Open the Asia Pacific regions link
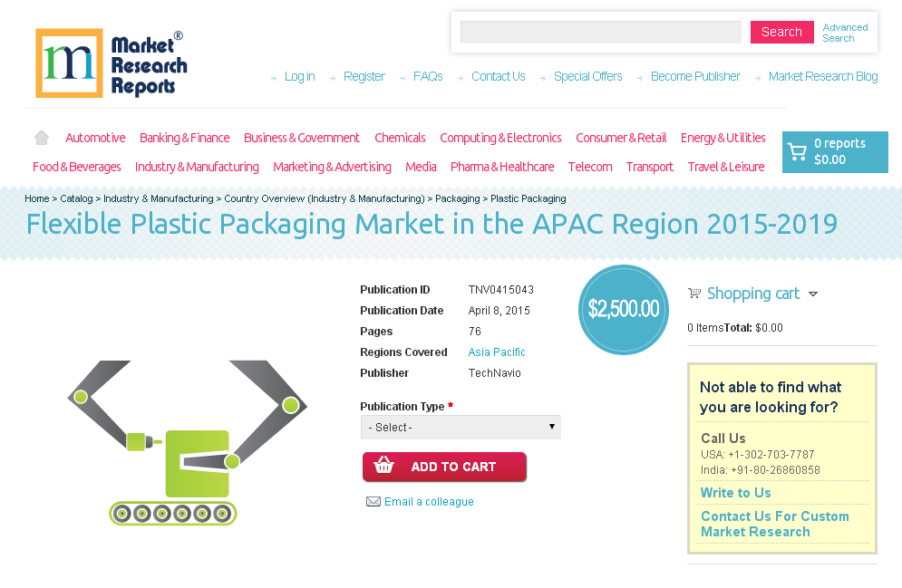The image size is (902, 588). [497, 352]
